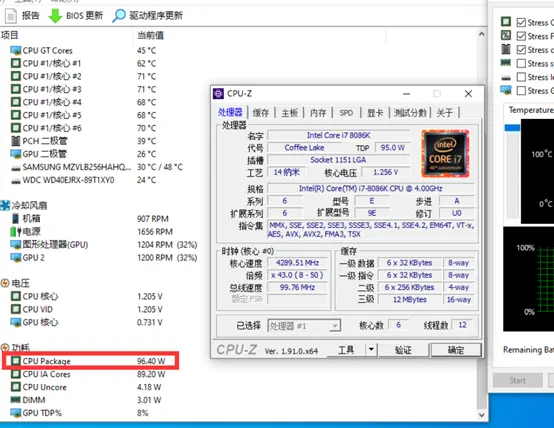Select the CPU #1/核心 #6 chip icon
The width and height of the screenshot is (554, 428).
(16, 128)
